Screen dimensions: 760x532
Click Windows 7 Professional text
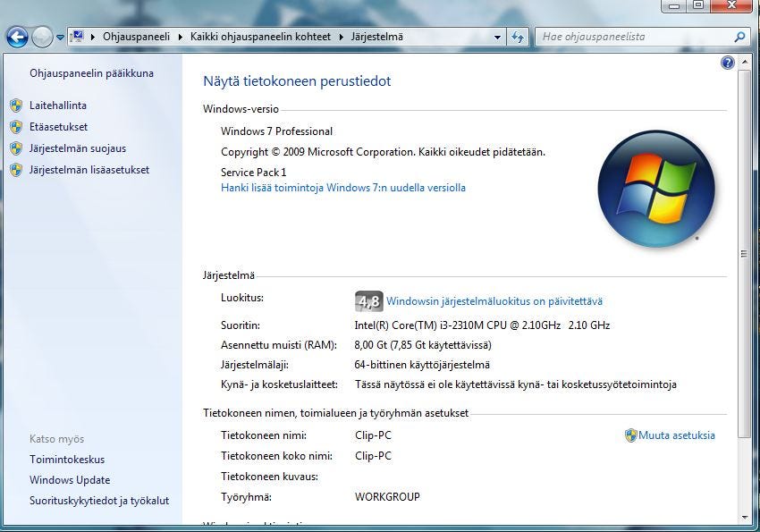click(277, 131)
